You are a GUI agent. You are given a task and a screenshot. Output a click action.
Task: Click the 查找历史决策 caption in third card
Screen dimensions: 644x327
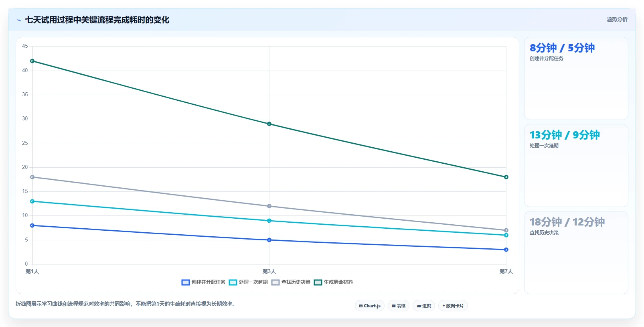[x=544, y=233]
